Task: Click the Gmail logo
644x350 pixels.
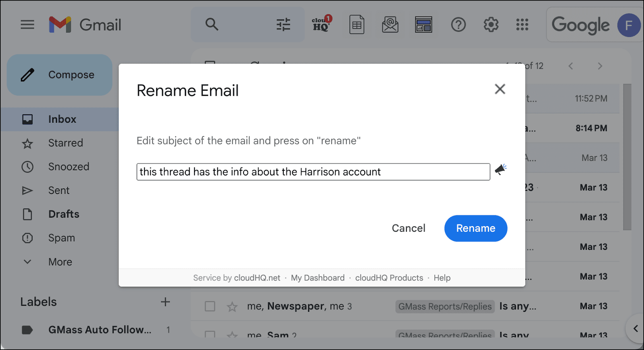Action: tap(85, 25)
